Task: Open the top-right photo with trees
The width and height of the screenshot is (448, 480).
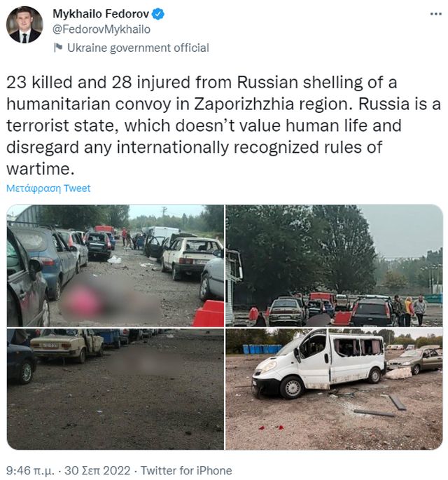Action: [334, 266]
